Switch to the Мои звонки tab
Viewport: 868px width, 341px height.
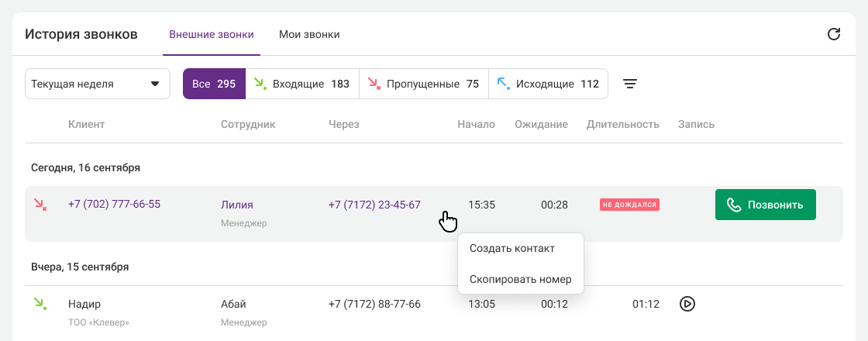click(x=309, y=35)
